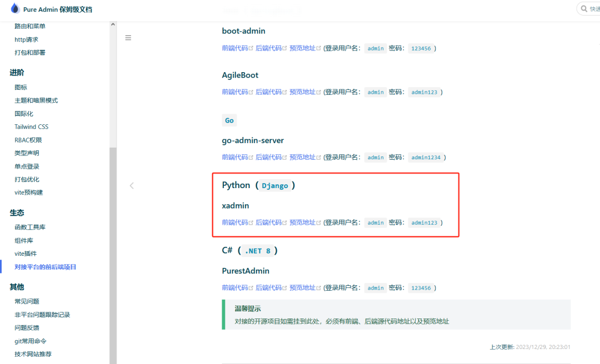Open go-admin-server 预览地址 link

coord(302,157)
